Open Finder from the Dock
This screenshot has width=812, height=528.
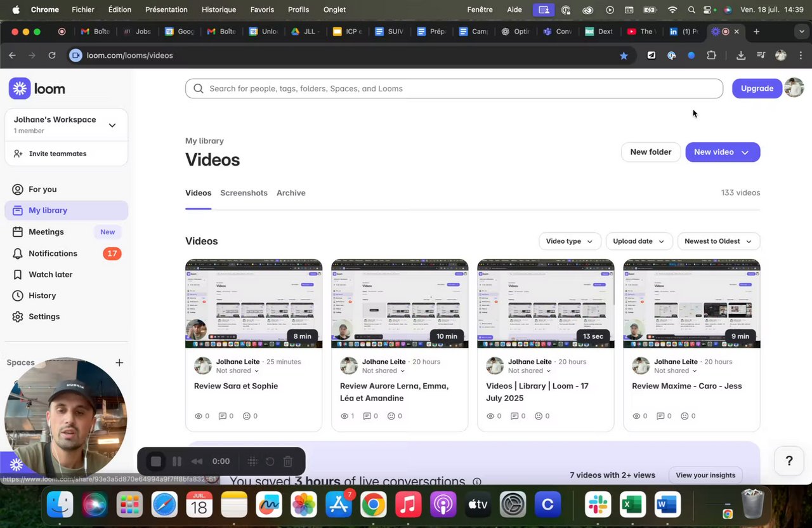[x=61, y=505]
